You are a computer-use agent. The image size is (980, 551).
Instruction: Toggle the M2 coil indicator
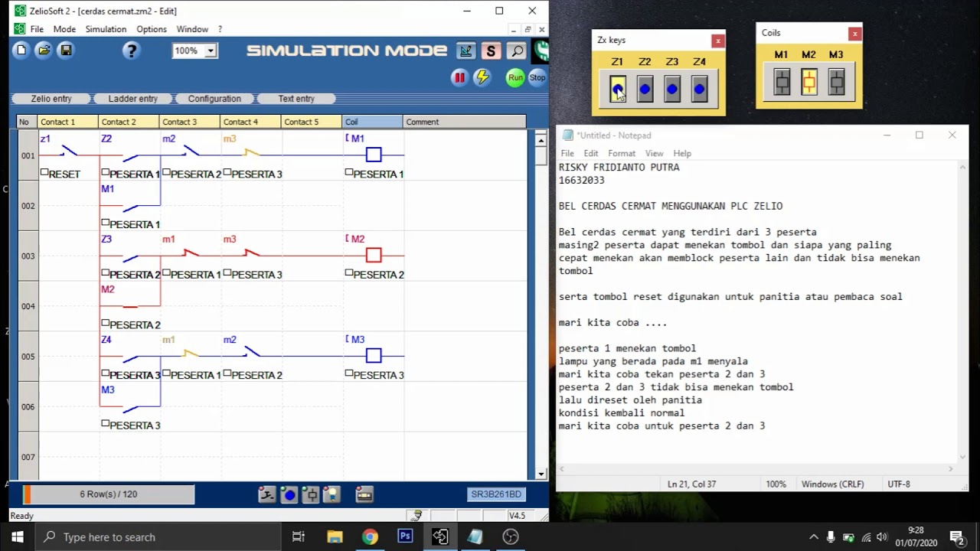point(808,82)
